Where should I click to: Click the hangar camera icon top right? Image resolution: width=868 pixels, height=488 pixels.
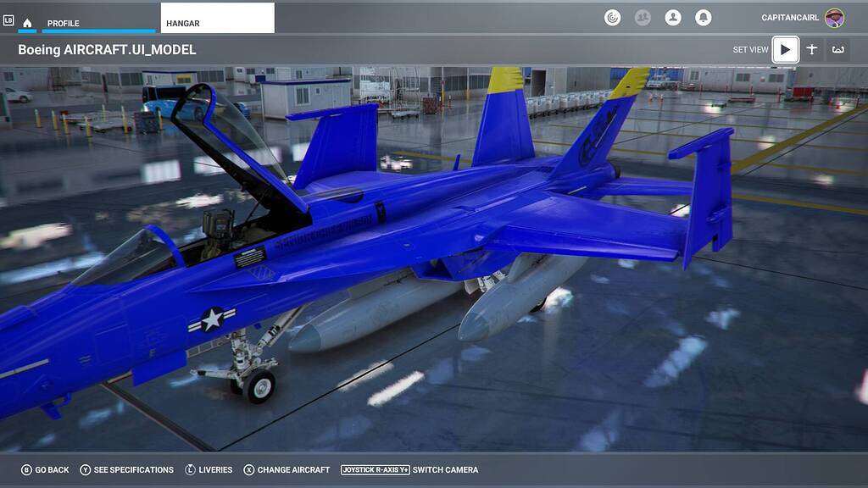(x=837, y=49)
